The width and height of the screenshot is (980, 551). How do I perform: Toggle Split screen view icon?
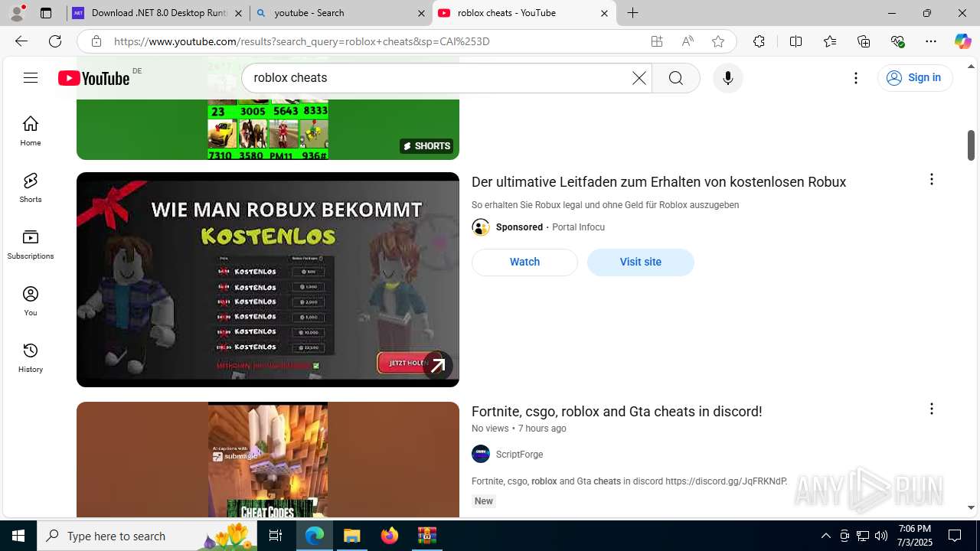(796, 41)
